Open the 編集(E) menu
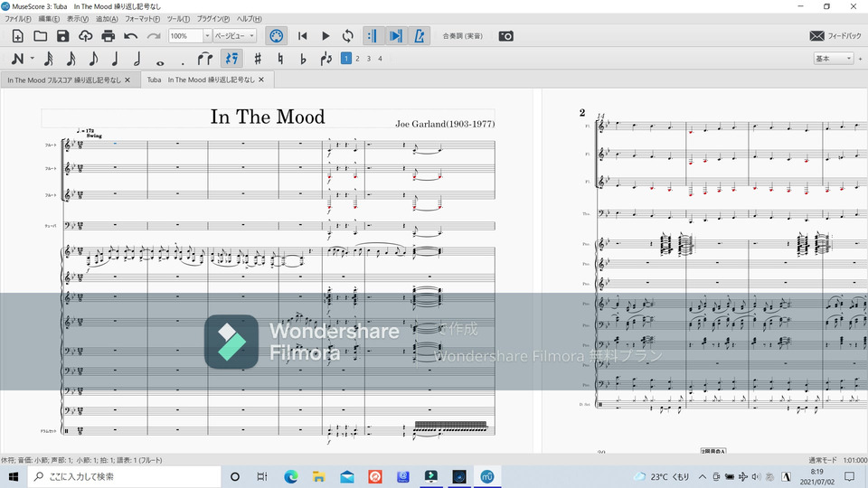The width and height of the screenshot is (868, 488). (x=49, y=19)
